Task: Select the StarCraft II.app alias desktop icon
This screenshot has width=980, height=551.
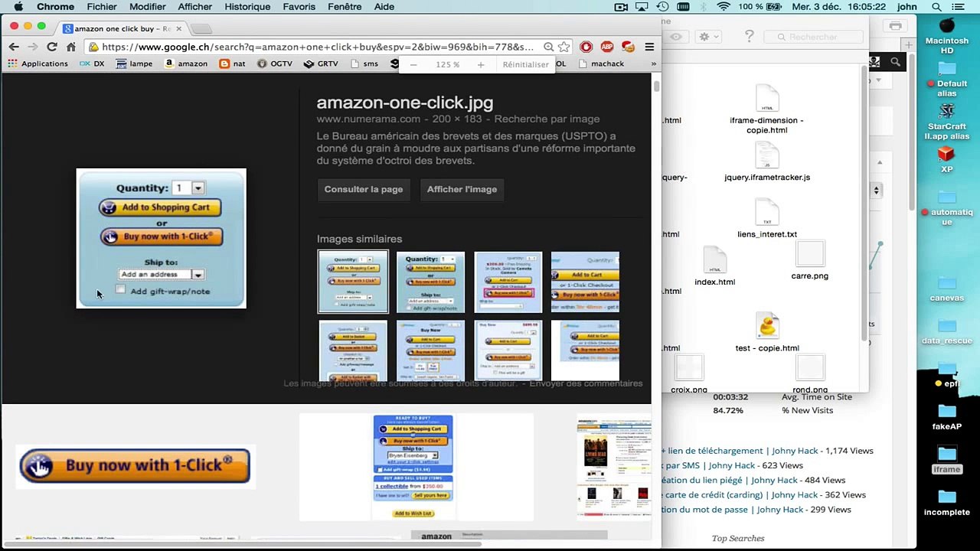Action: [x=947, y=122]
